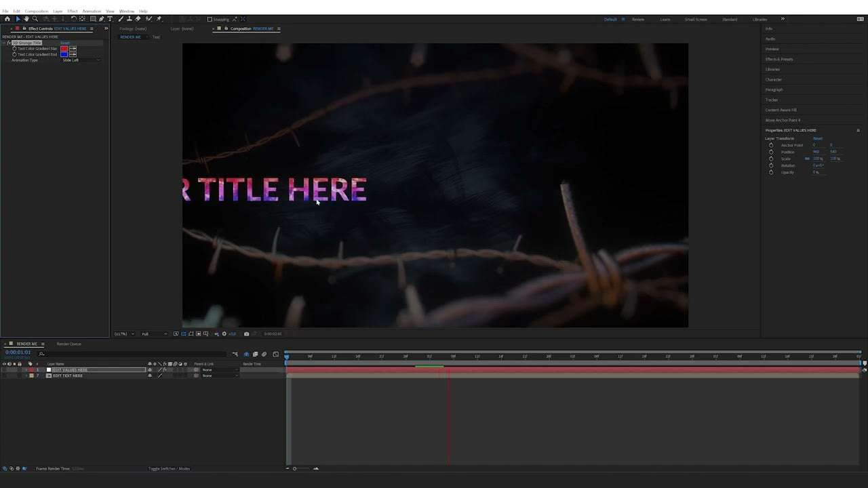Toggle the transparency grid in composition panel
This screenshot has width=868, height=488.
[183, 333]
